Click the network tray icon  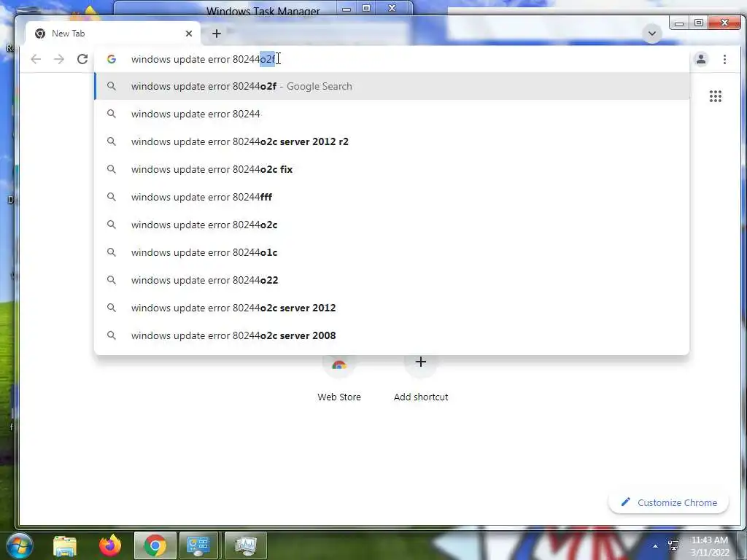tap(673, 545)
